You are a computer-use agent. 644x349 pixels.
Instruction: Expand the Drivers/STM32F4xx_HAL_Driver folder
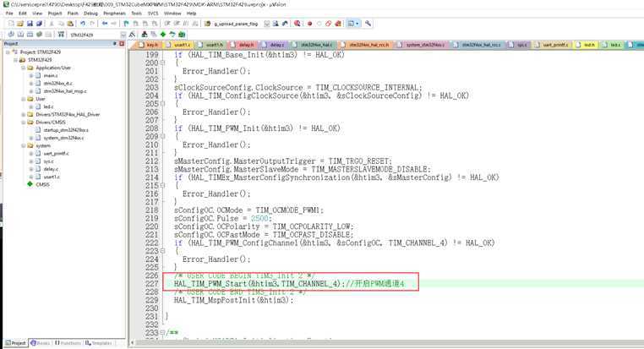24,115
